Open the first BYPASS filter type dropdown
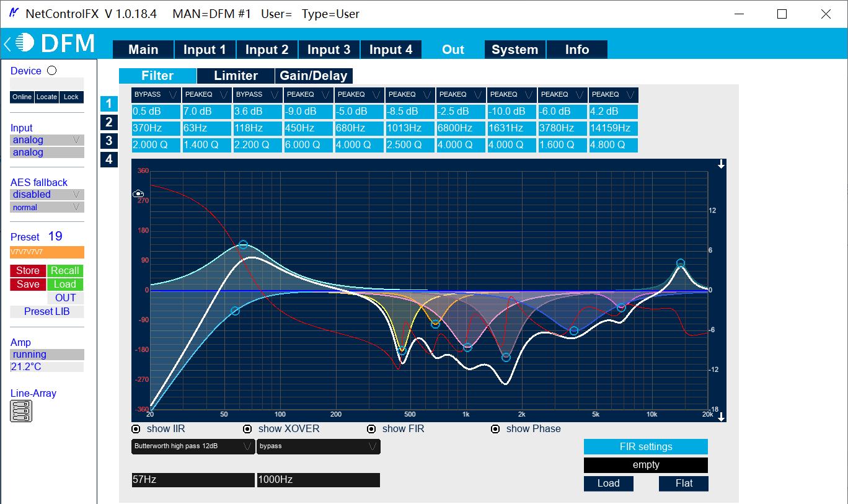 click(156, 95)
